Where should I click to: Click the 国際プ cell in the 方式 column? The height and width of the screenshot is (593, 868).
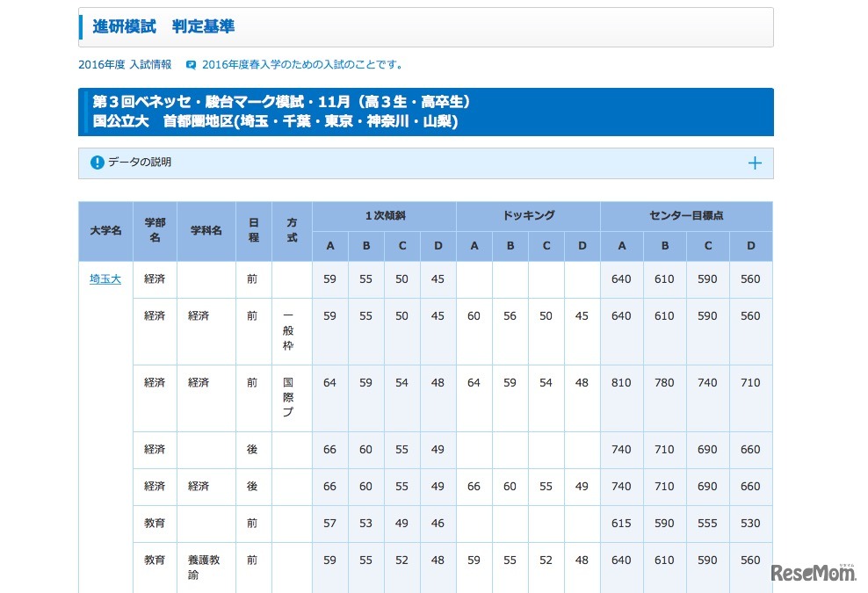291,398
